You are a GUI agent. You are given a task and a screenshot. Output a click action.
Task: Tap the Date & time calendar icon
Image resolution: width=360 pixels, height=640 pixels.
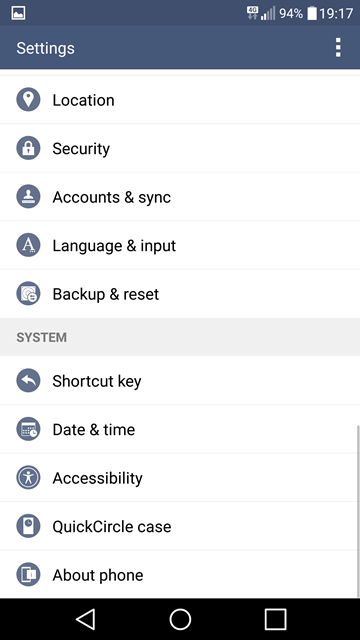pos(28,429)
